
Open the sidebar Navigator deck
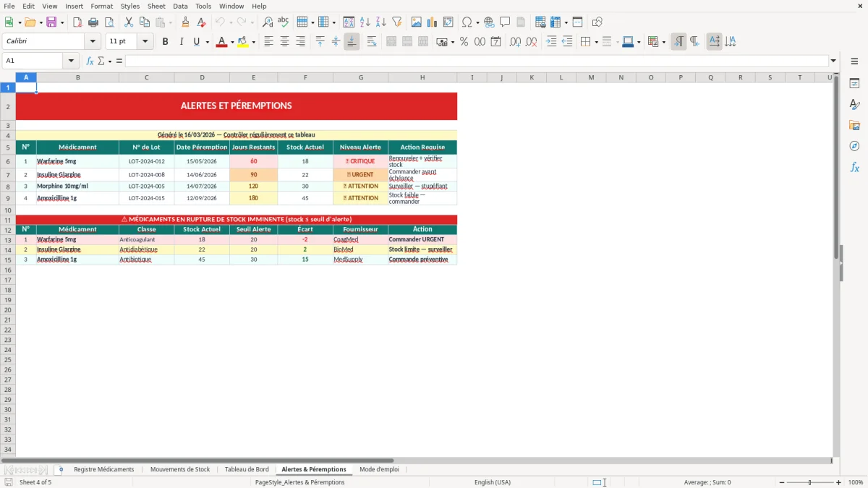pos(854,146)
